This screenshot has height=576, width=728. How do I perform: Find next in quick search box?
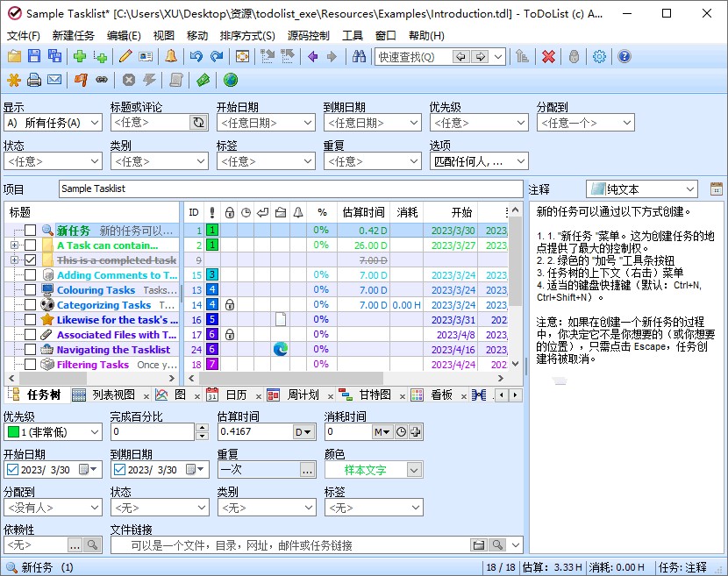click(481, 57)
